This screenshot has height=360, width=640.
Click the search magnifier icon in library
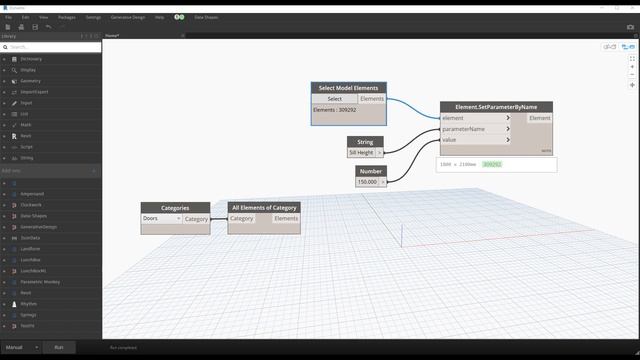point(5,47)
